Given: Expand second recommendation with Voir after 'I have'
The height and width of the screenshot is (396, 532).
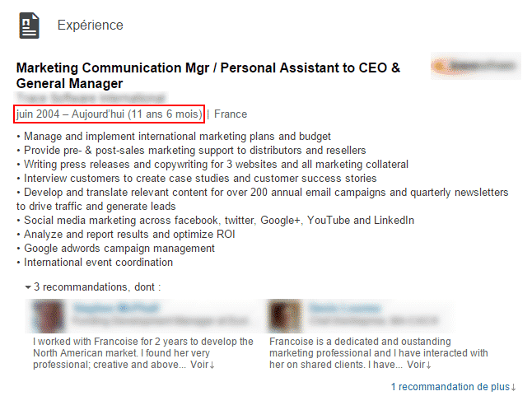Looking at the screenshot, I should coord(418,365).
